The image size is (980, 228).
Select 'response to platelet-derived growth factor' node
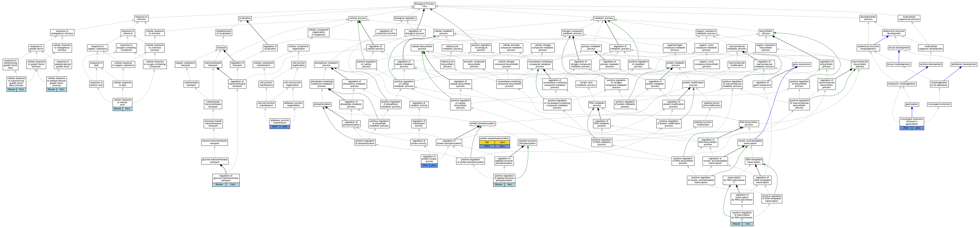[x=63, y=64]
